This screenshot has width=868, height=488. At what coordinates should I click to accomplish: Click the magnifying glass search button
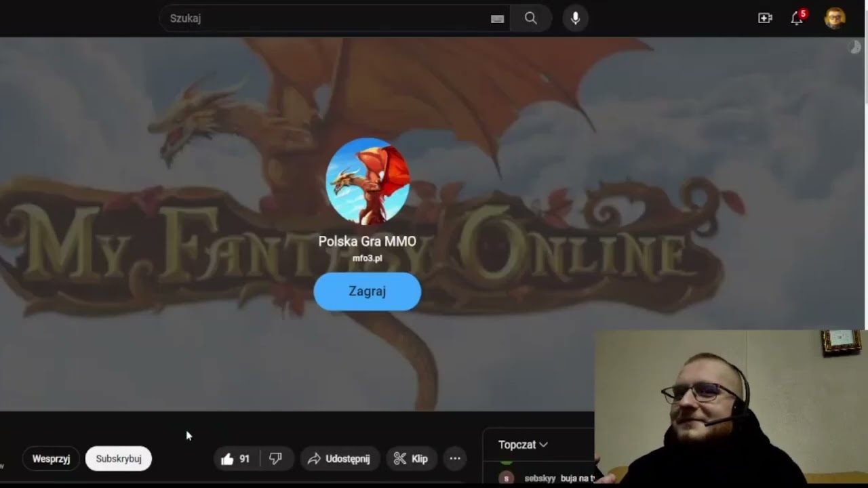531,18
